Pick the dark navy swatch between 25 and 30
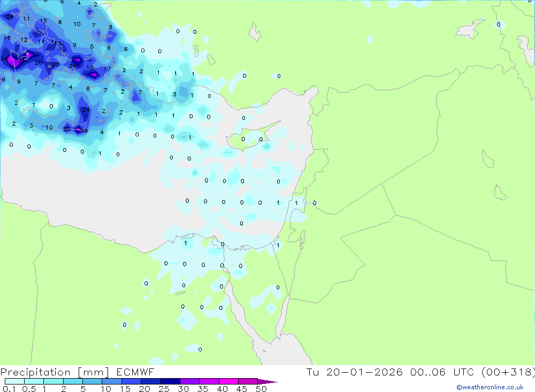 (170, 381)
